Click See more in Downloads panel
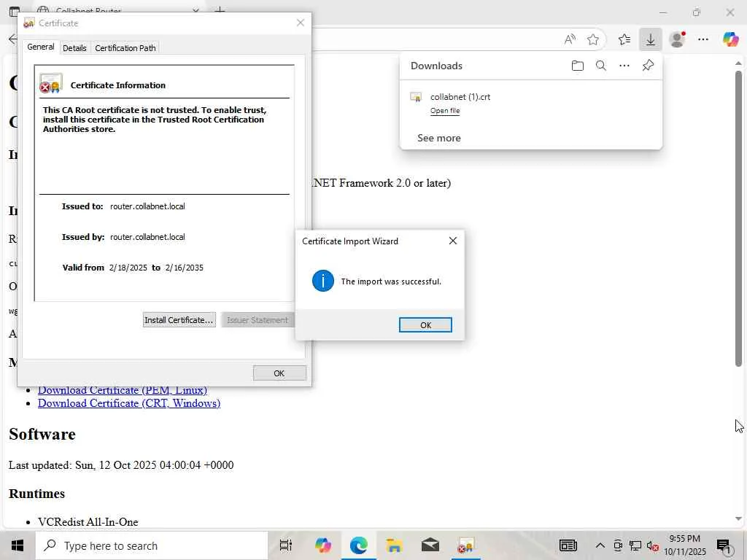The height and width of the screenshot is (560, 747). [438, 138]
